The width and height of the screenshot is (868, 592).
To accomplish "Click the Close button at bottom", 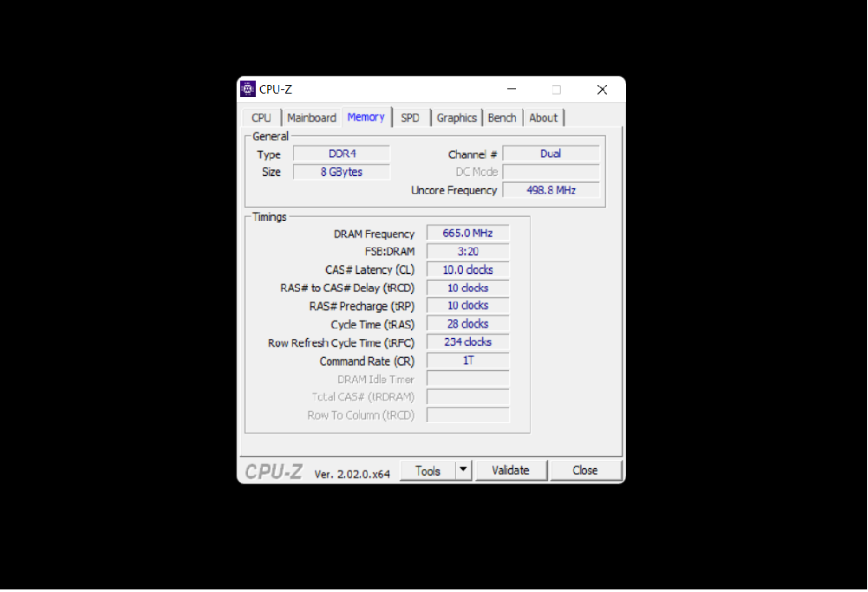I will [585, 471].
